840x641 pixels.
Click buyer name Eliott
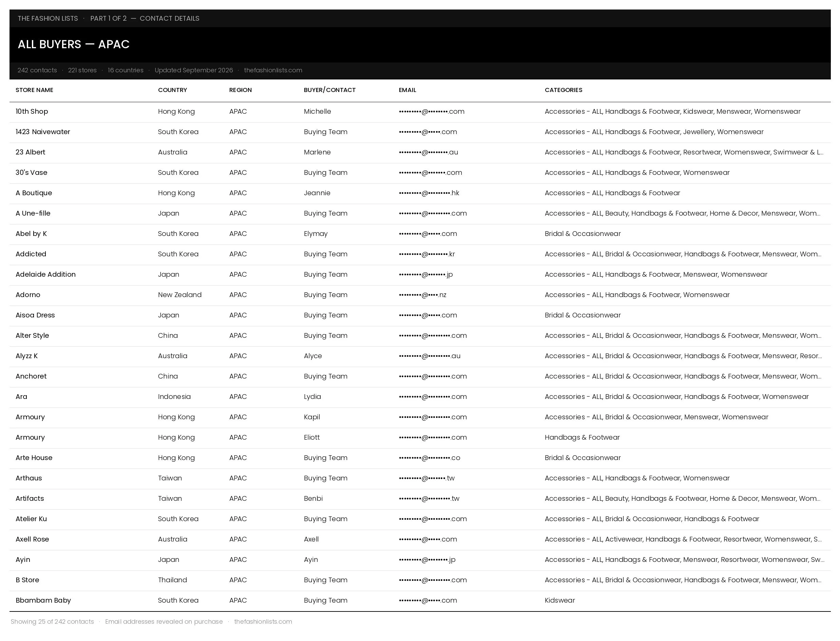(x=311, y=438)
